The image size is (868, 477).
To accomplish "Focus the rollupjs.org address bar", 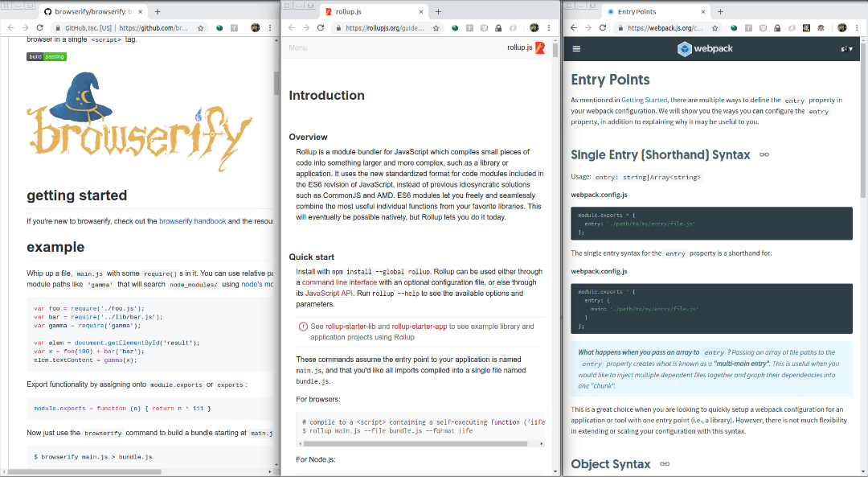I will pyautogui.click(x=388, y=27).
